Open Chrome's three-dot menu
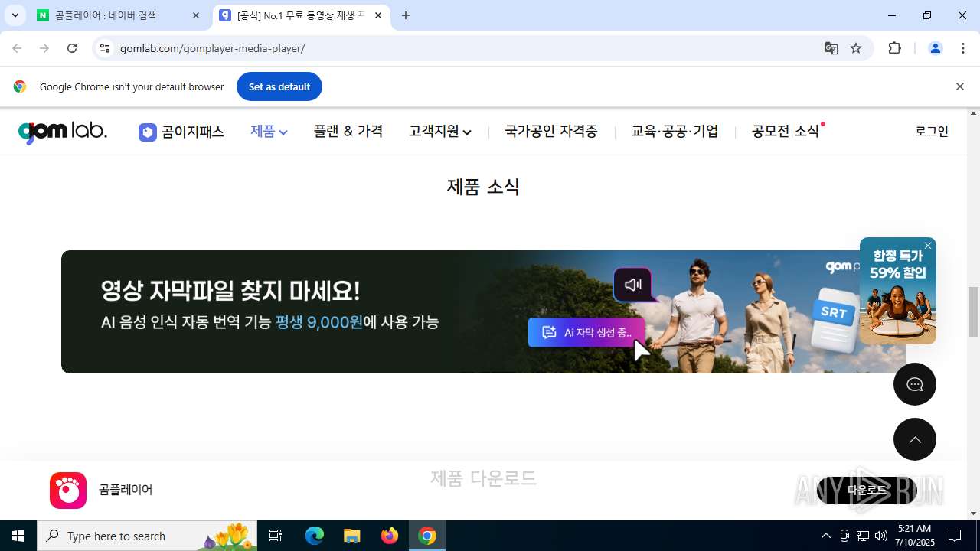Viewport: 980px width, 551px height. 963,48
